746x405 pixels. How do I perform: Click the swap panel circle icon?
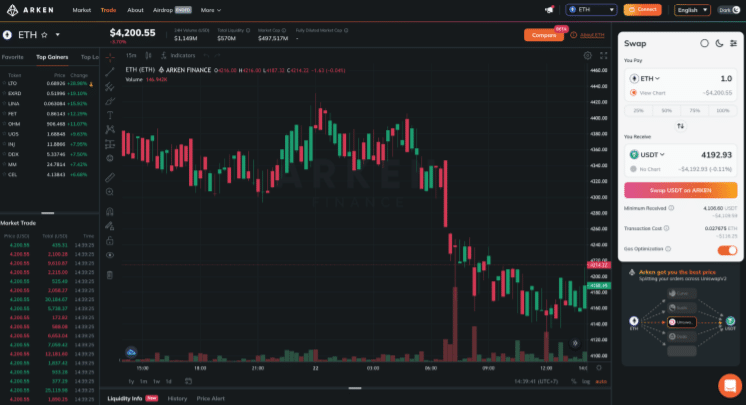tap(704, 43)
